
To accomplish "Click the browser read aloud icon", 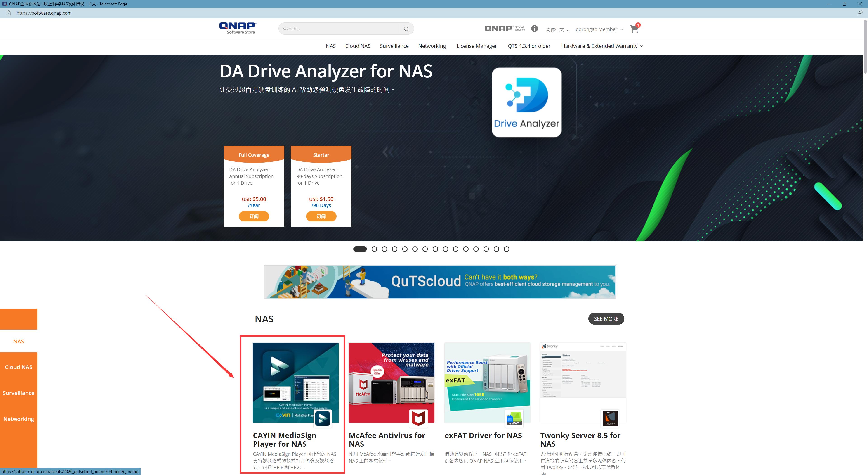I will [860, 13].
